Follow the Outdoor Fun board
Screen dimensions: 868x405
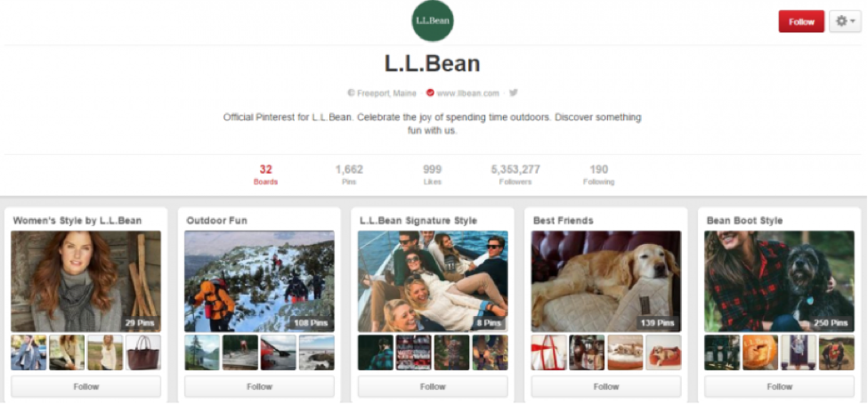tap(259, 386)
